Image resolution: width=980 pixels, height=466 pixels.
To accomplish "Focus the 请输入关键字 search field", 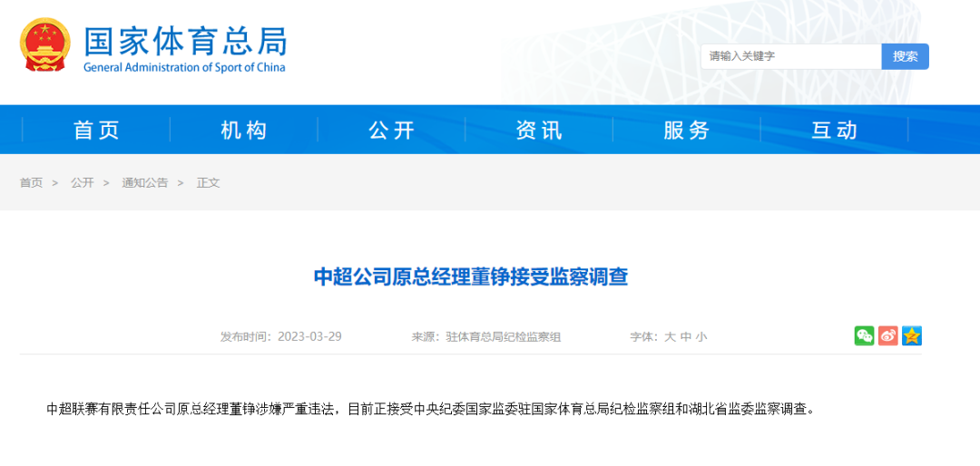I will pyautogui.click(x=790, y=56).
